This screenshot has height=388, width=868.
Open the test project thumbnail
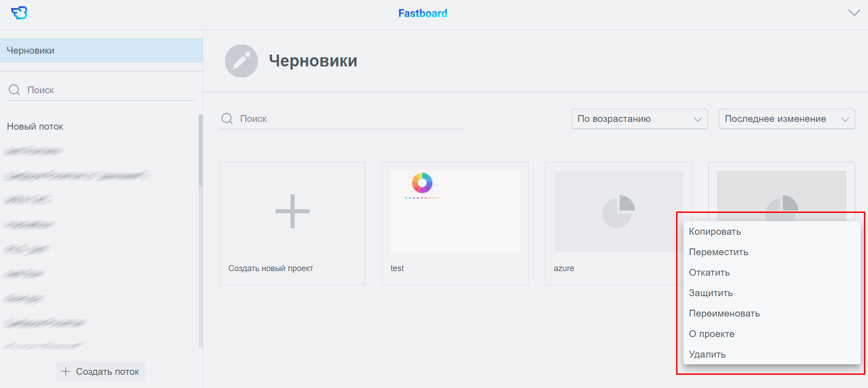455,212
